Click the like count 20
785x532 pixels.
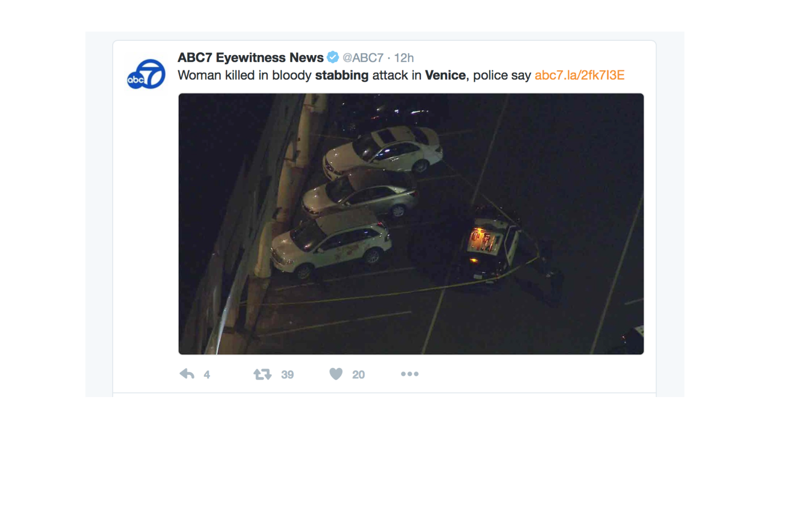(359, 375)
